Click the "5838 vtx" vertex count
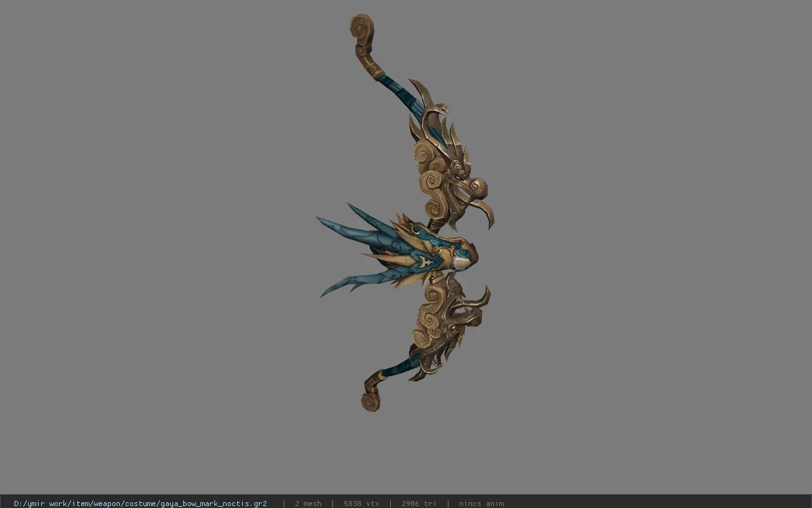812x508 pixels. pyautogui.click(x=362, y=504)
